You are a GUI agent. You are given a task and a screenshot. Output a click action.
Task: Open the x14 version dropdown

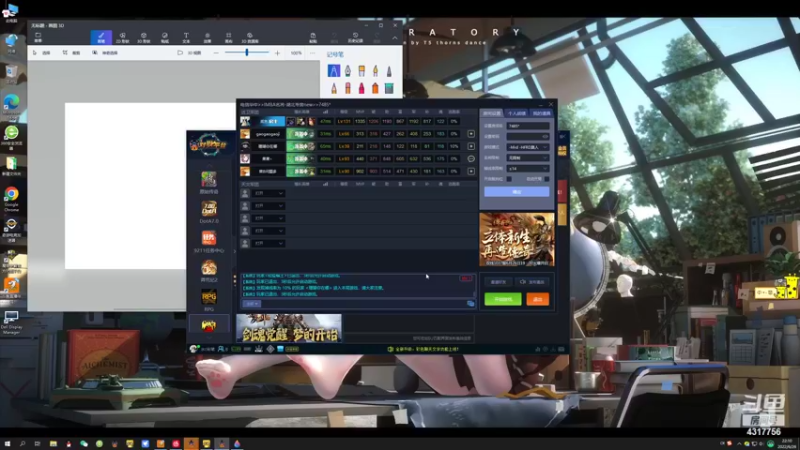pyautogui.click(x=528, y=168)
